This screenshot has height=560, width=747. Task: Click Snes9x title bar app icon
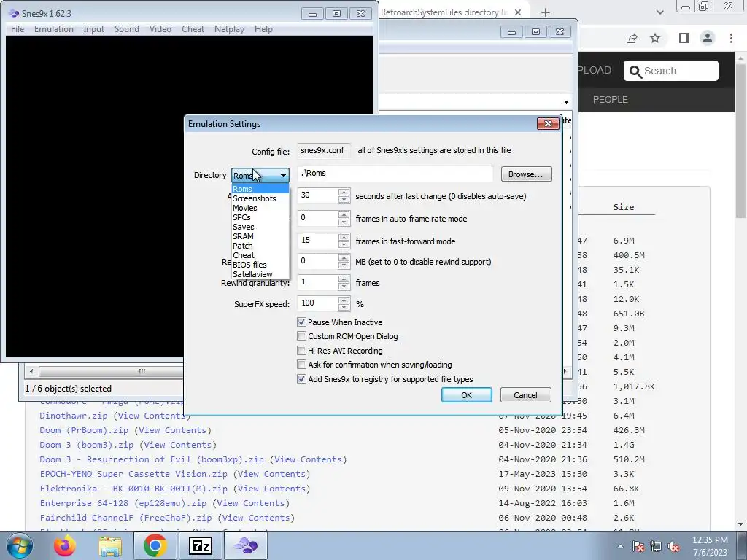click(x=15, y=13)
